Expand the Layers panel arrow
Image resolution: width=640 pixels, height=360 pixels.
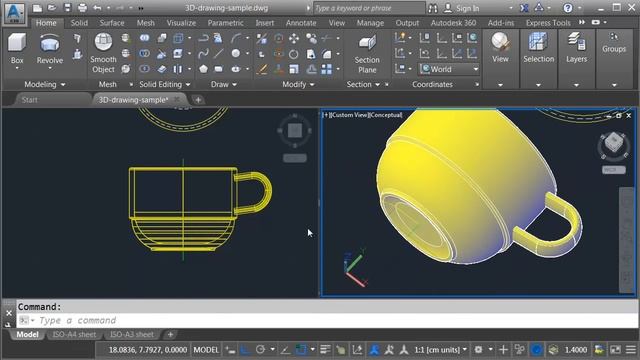pos(576,85)
